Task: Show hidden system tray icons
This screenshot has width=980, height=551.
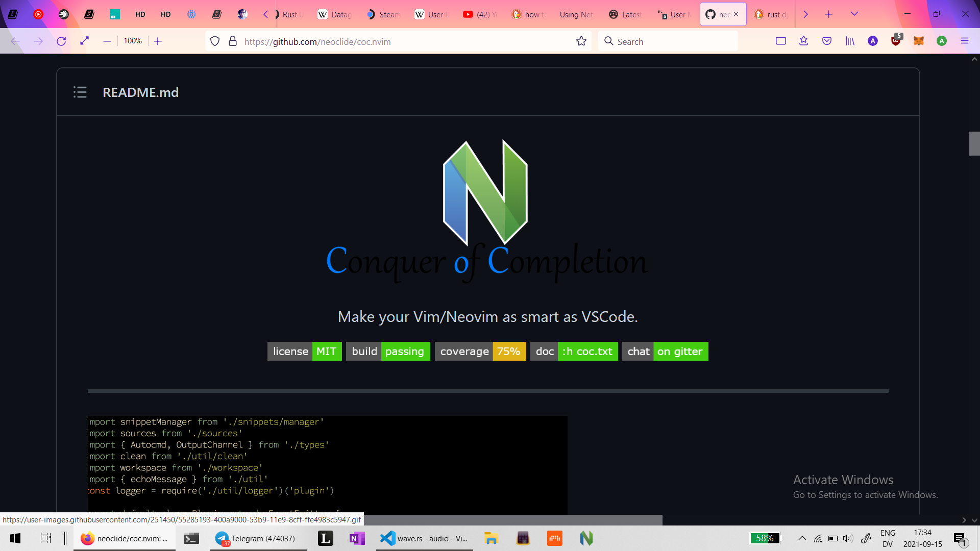Action: click(x=802, y=538)
